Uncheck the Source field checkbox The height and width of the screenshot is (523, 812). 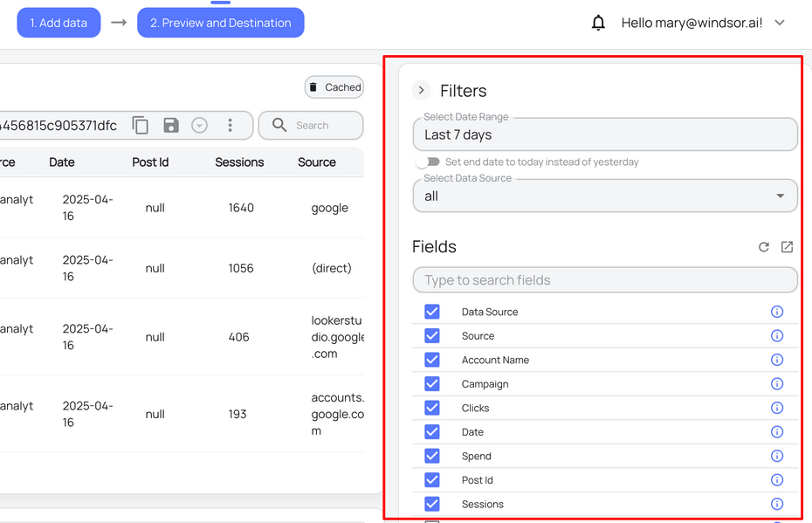(432, 335)
